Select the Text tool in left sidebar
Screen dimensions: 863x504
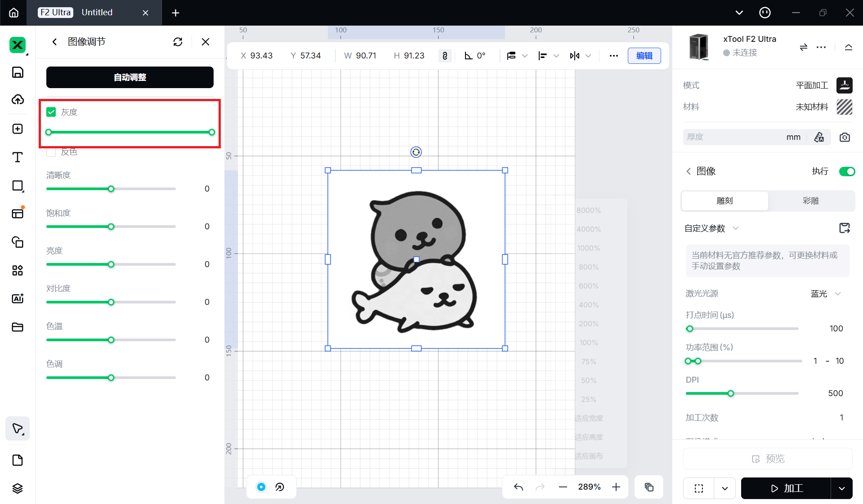click(x=18, y=157)
